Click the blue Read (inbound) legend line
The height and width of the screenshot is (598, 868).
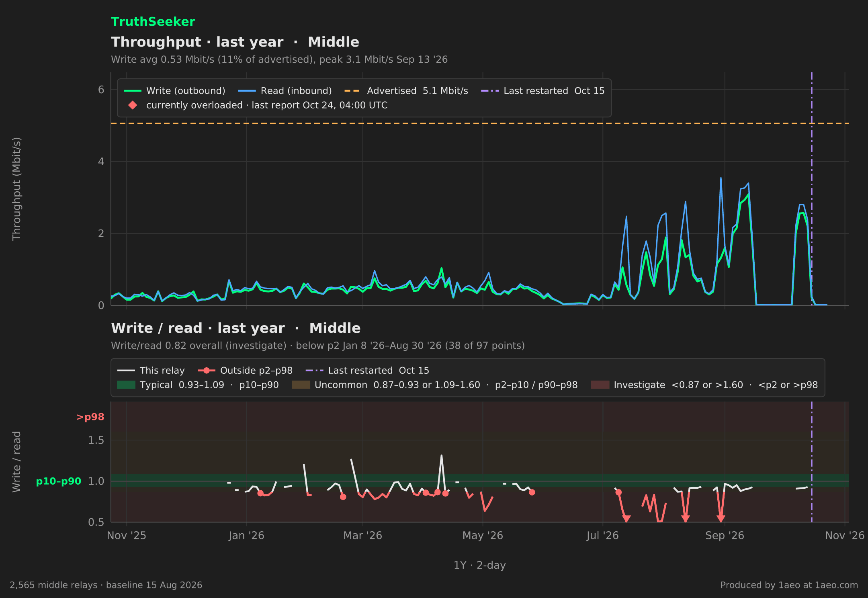click(x=247, y=91)
